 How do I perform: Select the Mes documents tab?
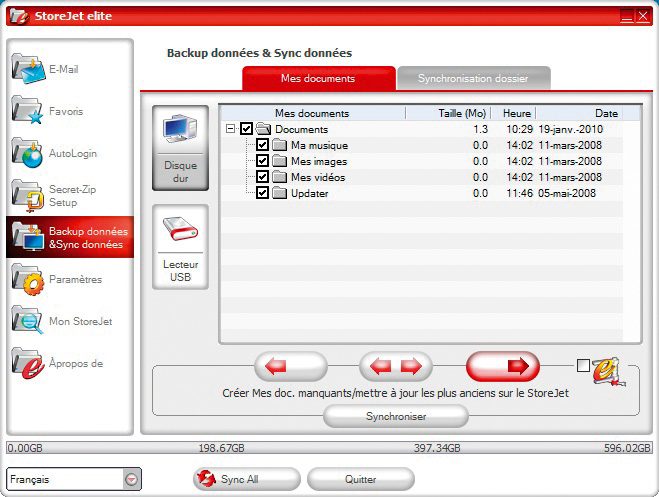click(x=318, y=77)
